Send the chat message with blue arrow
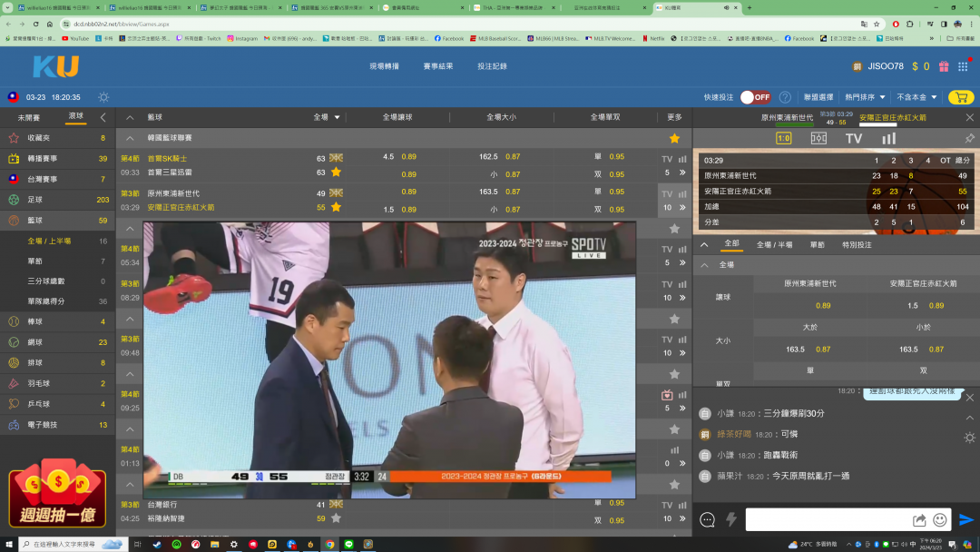Image resolution: width=980 pixels, height=552 pixels. pos(965,519)
